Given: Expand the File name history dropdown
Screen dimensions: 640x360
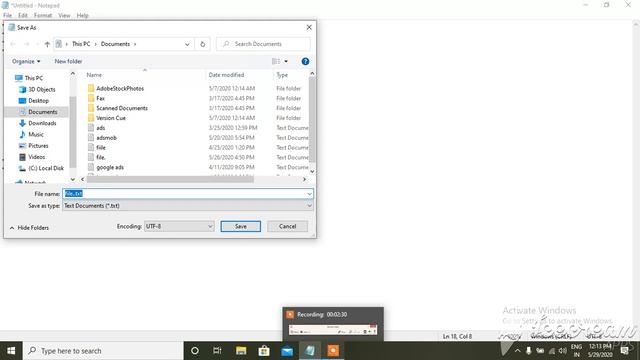Looking at the screenshot, I should pyautogui.click(x=309, y=194).
